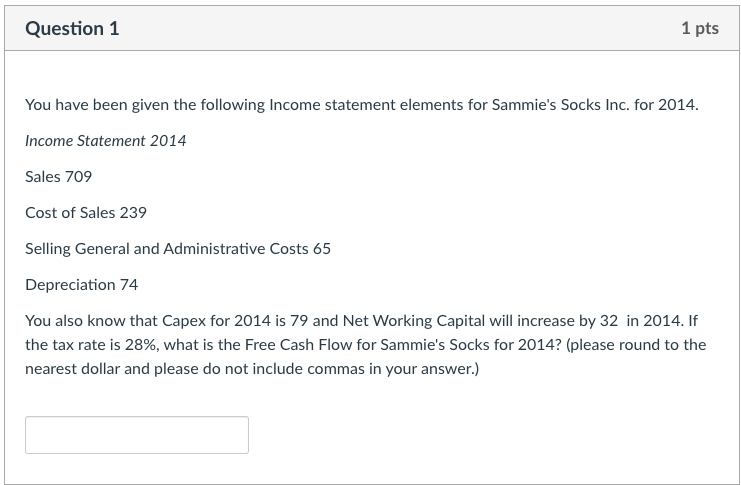Click the Question 1 heading
Screen dimensions: 741x485
[x=72, y=28]
